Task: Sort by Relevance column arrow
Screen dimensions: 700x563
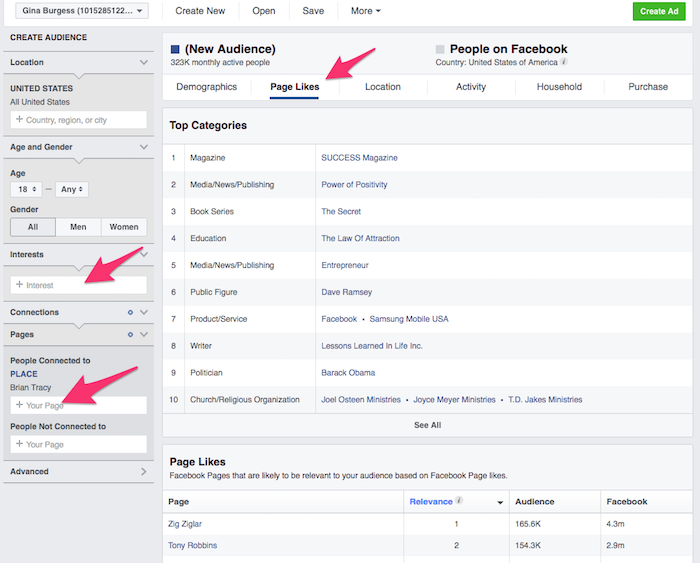Action: (x=500, y=503)
